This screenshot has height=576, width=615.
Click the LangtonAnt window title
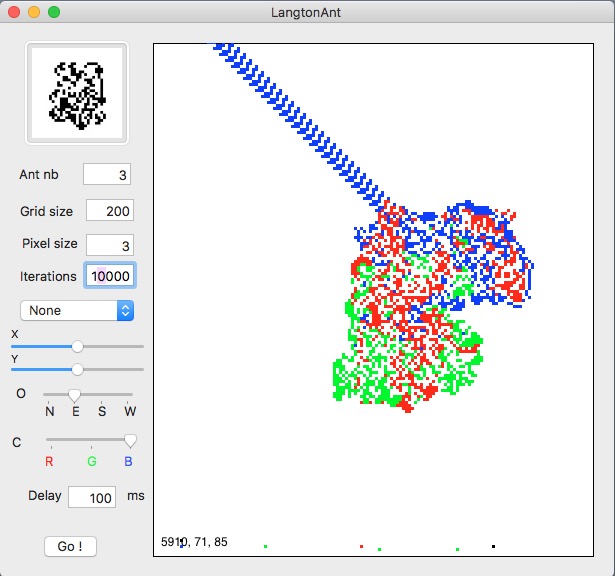click(306, 13)
